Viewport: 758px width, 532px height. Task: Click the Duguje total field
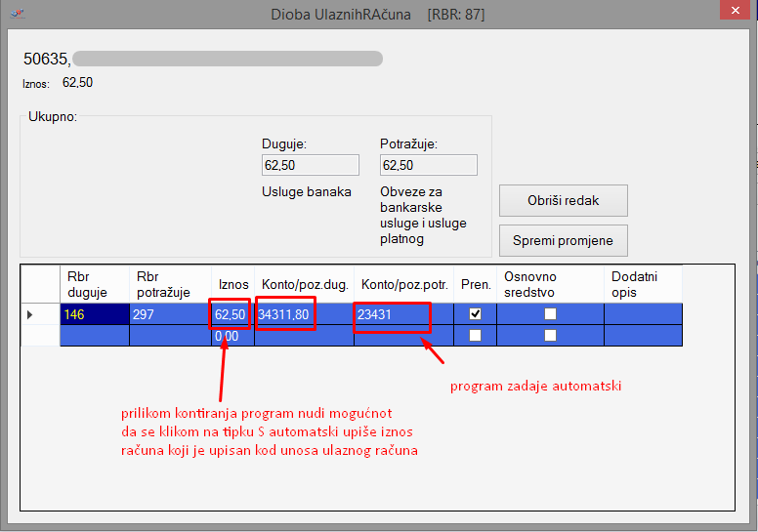pyautogui.click(x=310, y=165)
